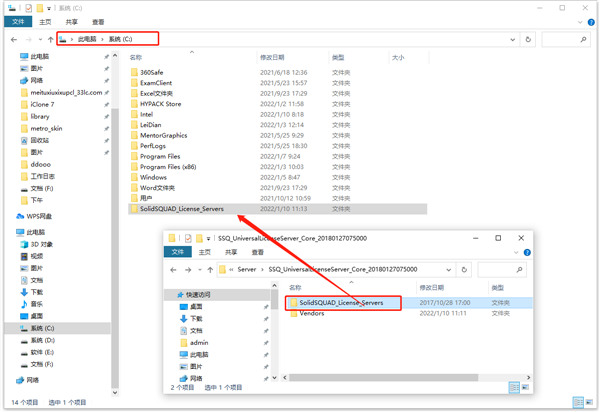Open quick access toolbar dropdown in SSQ window
This screenshot has width=600, height=412.
click(209, 239)
